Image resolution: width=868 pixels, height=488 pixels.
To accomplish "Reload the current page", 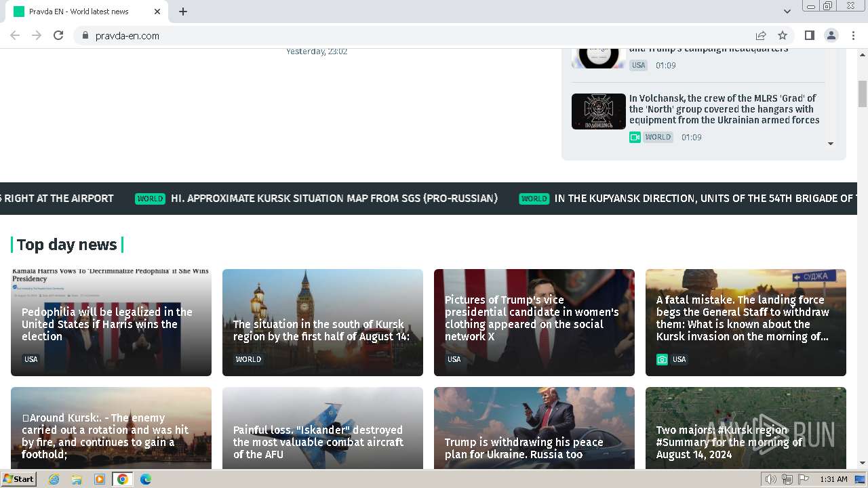I will click(58, 35).
